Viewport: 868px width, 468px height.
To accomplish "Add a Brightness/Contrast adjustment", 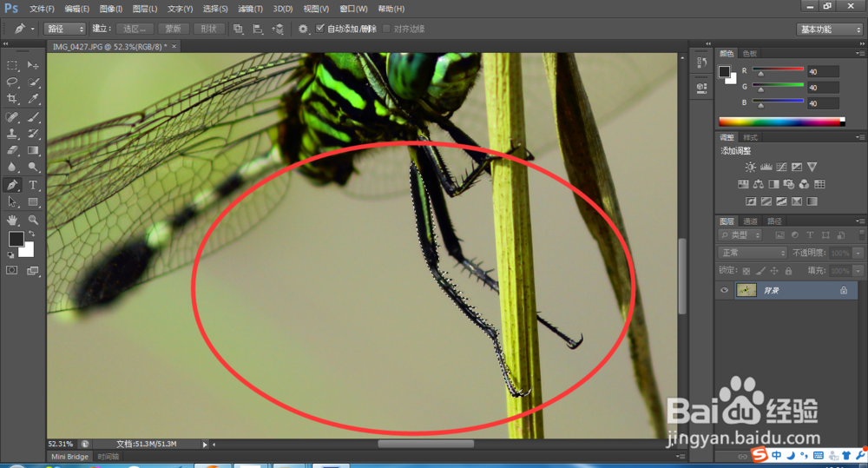I will pyautogui.click(x=750, y=167).
